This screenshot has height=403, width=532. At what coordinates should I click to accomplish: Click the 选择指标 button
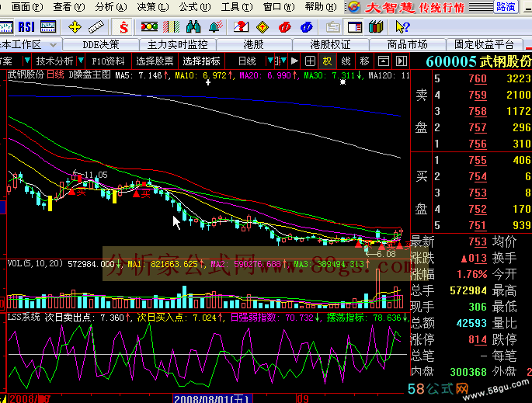click(201, 61)
